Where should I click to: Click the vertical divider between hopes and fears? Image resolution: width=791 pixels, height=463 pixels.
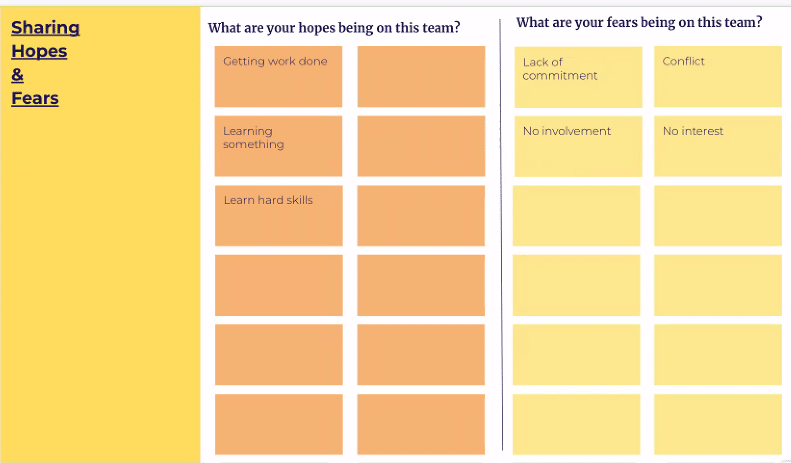coord(501,240)
